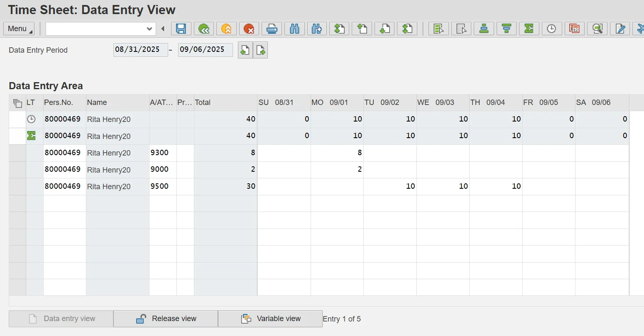
Task: Select the row with A/A type 9500
Action: [17, 186]
